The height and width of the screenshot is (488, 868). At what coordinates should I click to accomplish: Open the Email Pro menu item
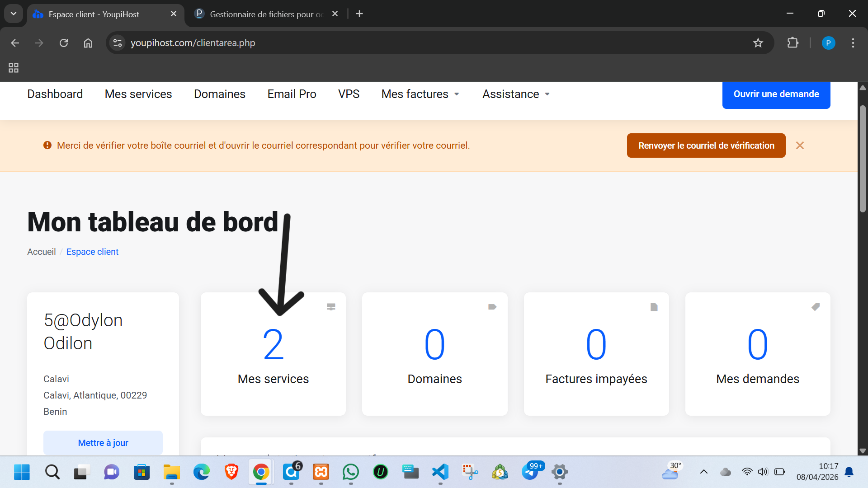292,94
